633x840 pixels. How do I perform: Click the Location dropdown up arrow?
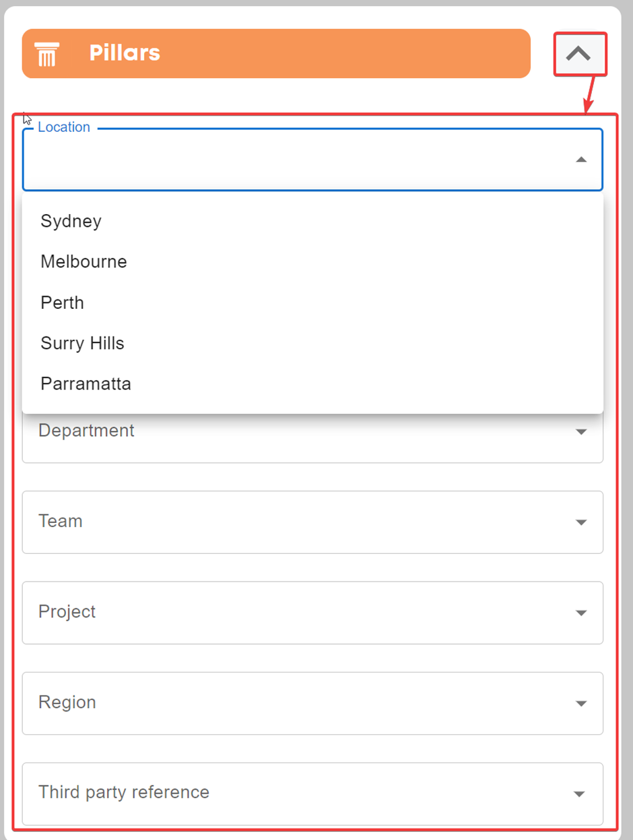coord(581,160)
